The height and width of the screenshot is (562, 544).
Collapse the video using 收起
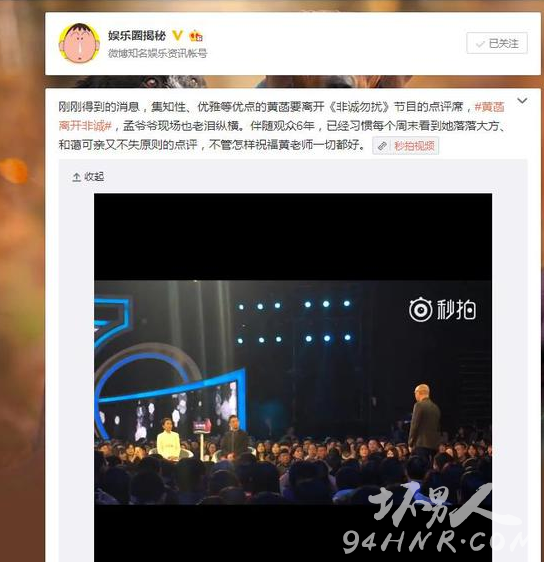[88, 177]
